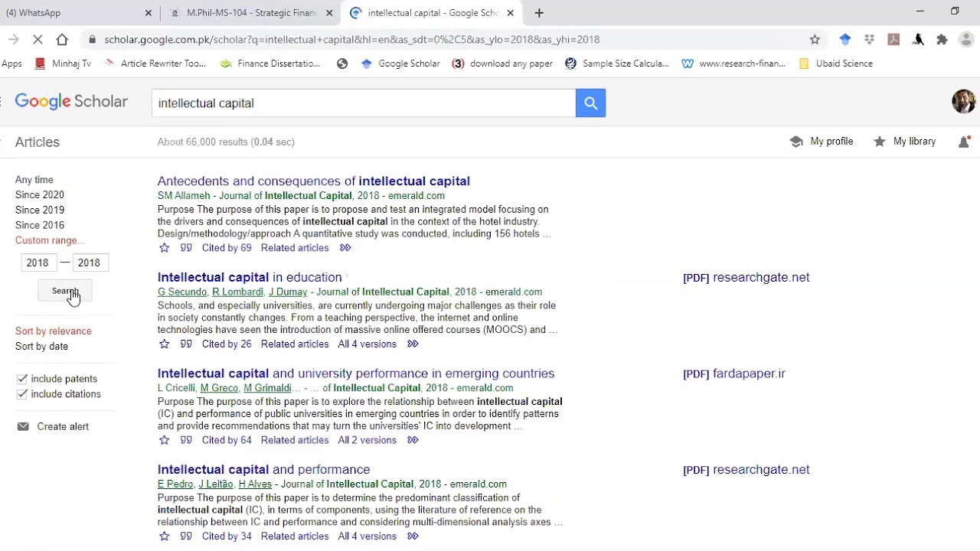Screen dimensions: 980x551
Task: Expand more options for 'Intellectual capital and performance'
Action: 413,536
